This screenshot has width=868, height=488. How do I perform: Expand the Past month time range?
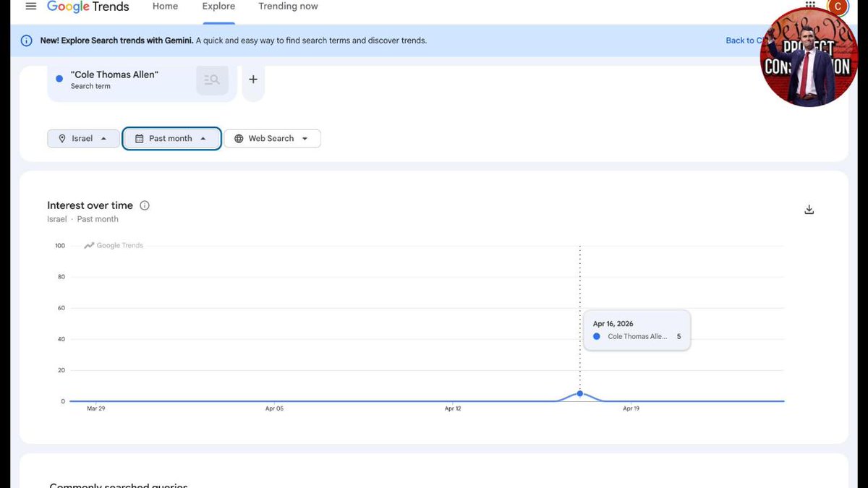point(171,138)
